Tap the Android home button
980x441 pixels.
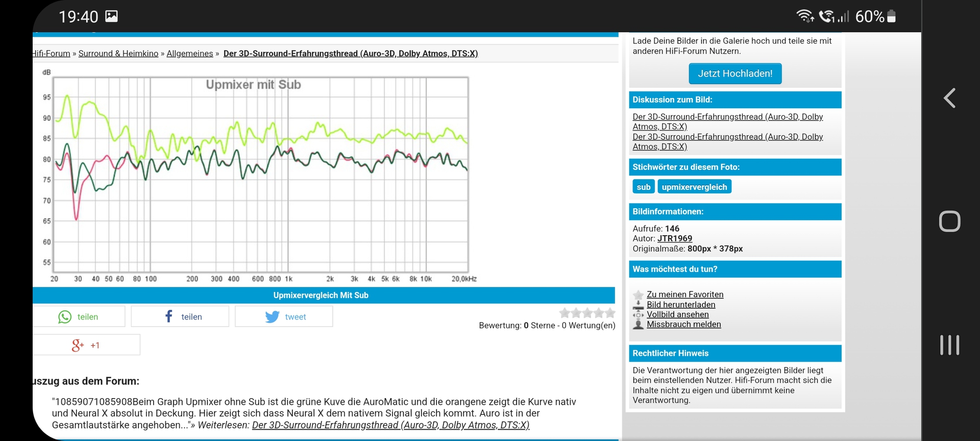pyautogui.click(x=949, y=221)
